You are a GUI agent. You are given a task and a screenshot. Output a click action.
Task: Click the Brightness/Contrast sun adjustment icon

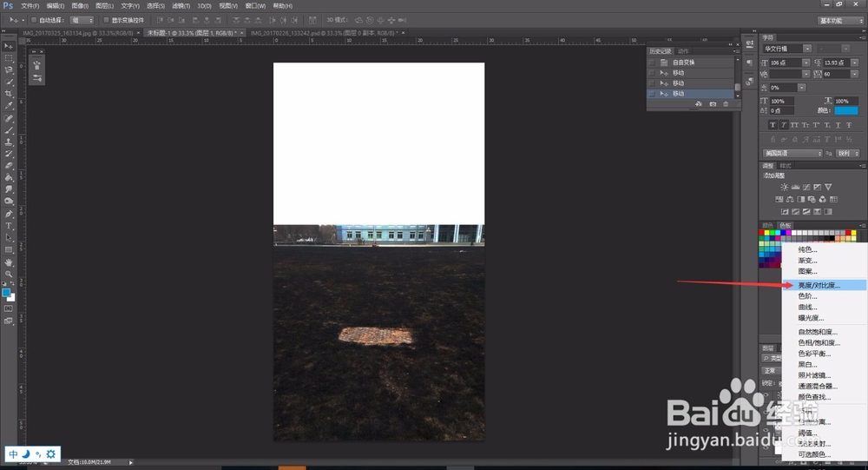pyautogui.click(x=784, y=188)
